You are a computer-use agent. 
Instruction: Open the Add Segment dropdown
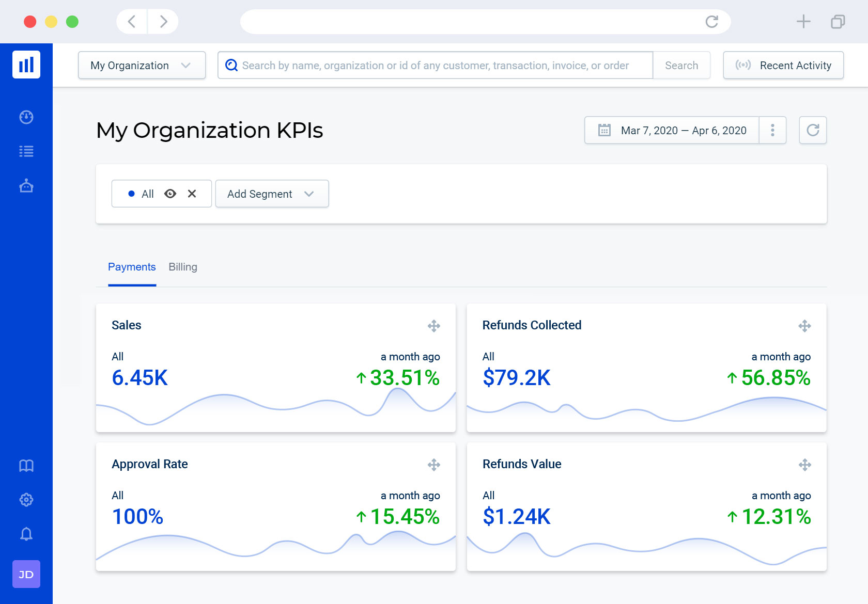pyautogui.click(x=272, y=194)
